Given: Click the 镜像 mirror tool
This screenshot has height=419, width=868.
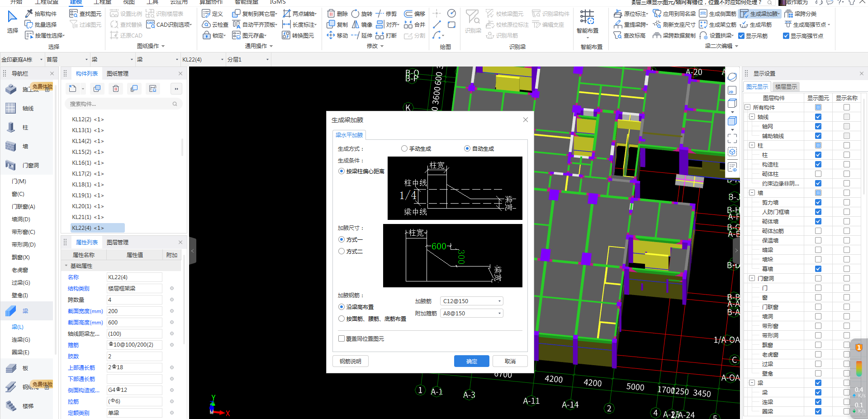Looking at the screenshot, I should coord(362,24).
